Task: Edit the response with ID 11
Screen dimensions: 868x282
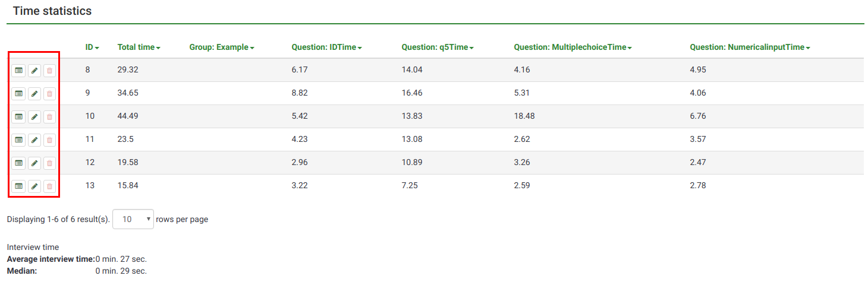Action: [34, 140]
